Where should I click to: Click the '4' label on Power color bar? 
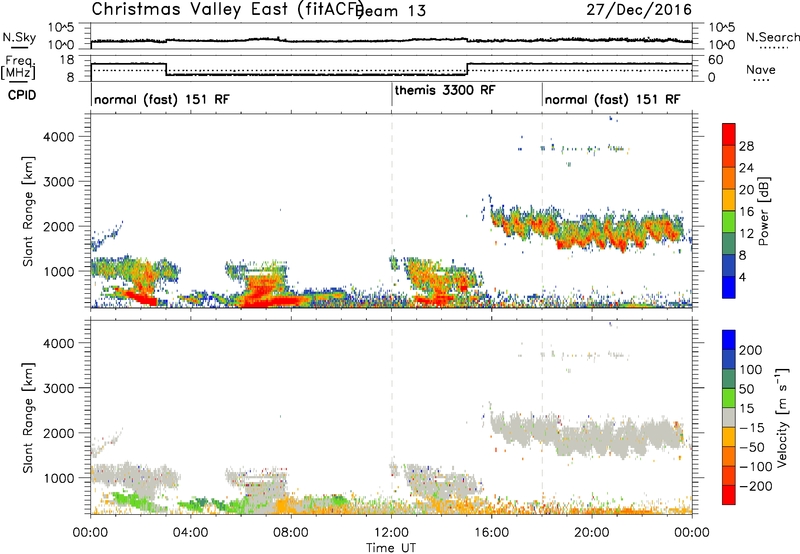click(744, 277)
